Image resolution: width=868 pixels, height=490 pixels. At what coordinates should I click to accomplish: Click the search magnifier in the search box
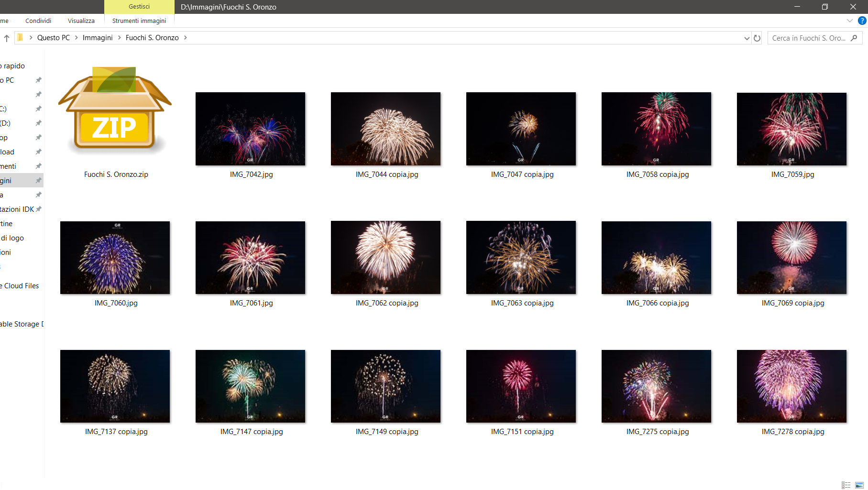[x=854, y=37]
